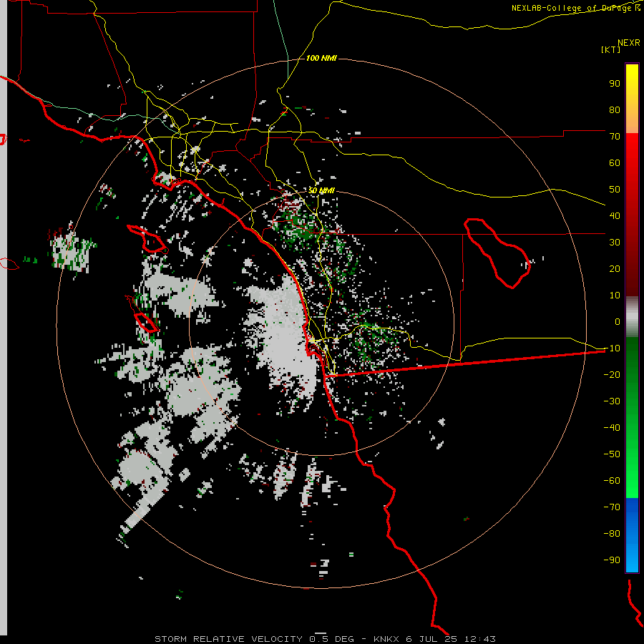
Task: Click the -60 value on the velocity scale
Action: [612, 481]
